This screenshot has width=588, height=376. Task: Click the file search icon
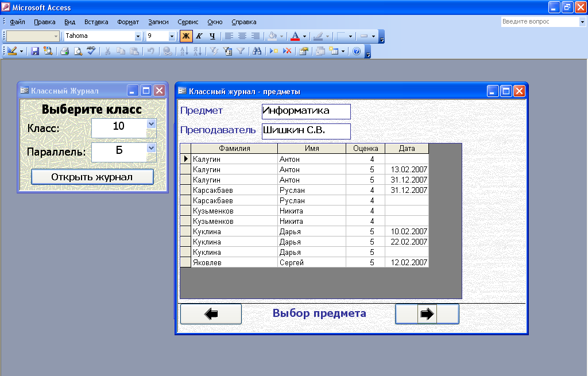point(48,51)
